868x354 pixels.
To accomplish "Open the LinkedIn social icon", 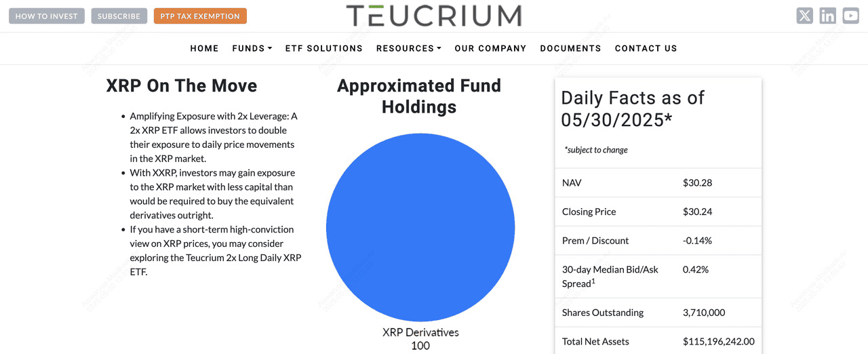I will (x=827, y=16).
